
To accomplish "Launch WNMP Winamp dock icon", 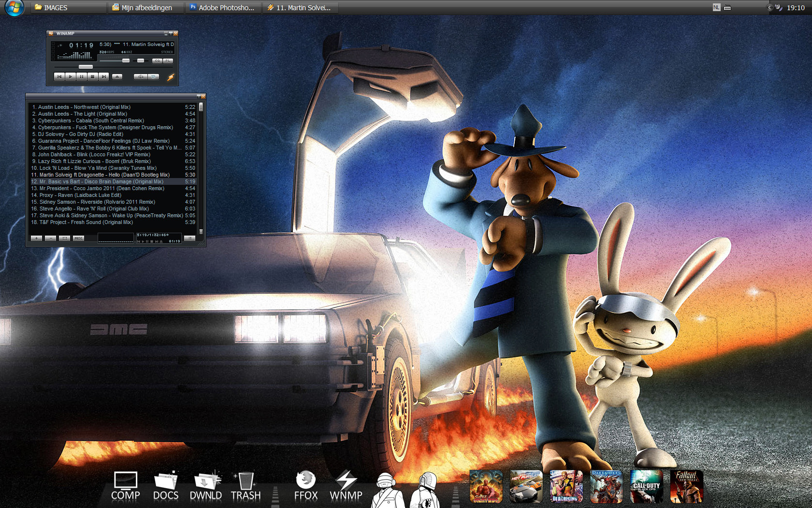I will 346,486.
